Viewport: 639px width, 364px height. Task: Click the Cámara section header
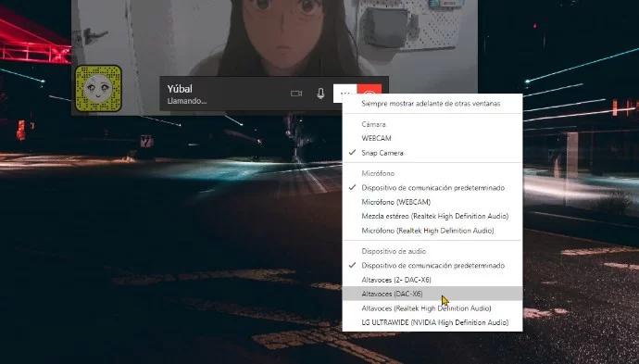pyautogui.click(x=374, y=124)
